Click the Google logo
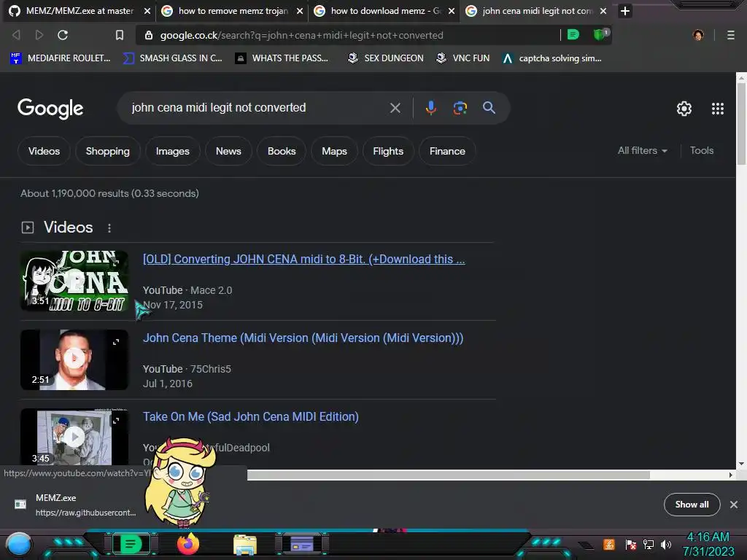Image resolution: width=747 pixels, height=560 pixels. [50, 109]
